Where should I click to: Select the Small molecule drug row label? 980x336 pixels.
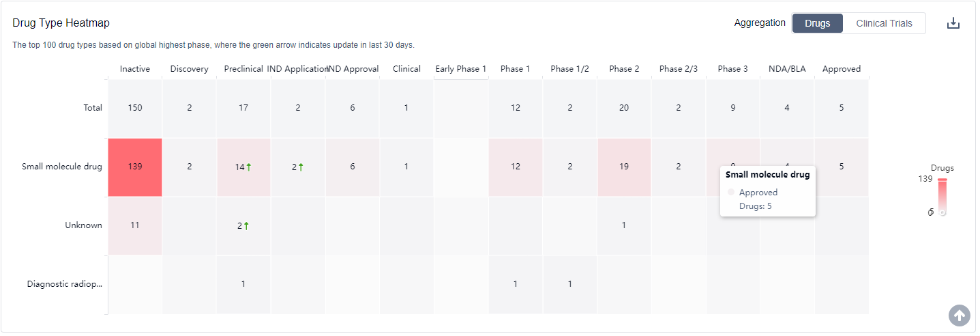[62, 167]
